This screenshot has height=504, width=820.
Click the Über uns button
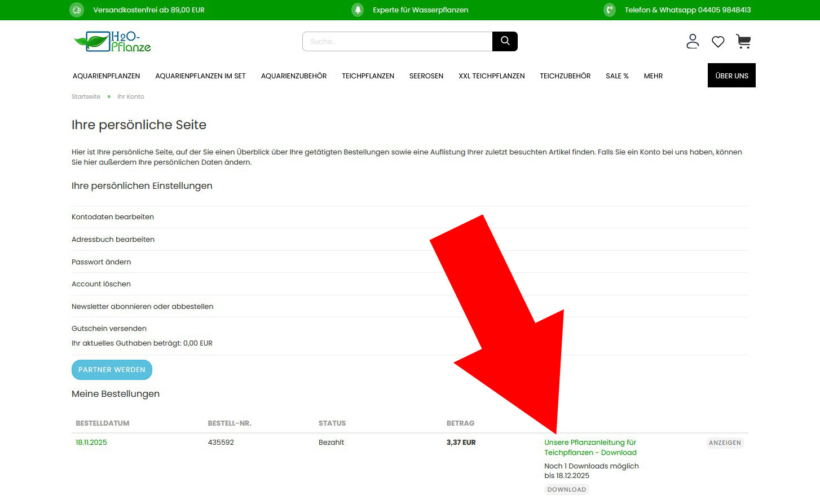pyautogui.click(x=731, y=76)
